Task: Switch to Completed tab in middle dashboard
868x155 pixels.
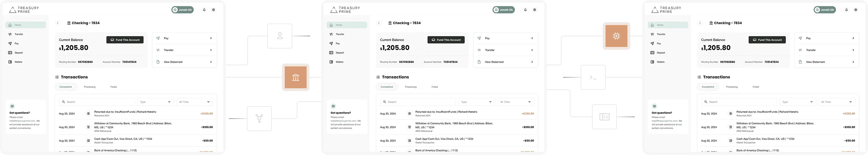Action: click(x=387, y=87)
